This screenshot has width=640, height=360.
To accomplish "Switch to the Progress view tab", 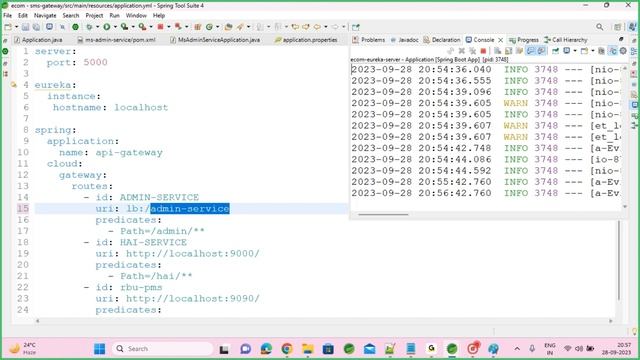I will pos(524,40).
